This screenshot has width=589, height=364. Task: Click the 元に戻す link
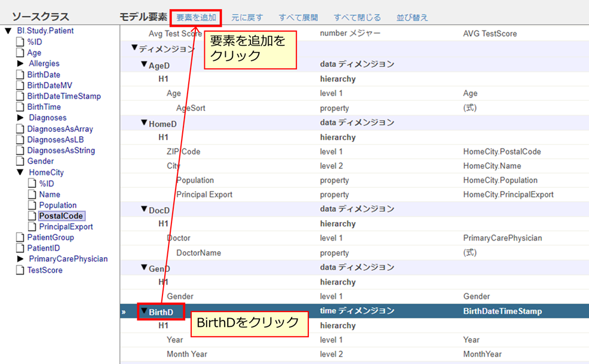[x=247, y=17]
